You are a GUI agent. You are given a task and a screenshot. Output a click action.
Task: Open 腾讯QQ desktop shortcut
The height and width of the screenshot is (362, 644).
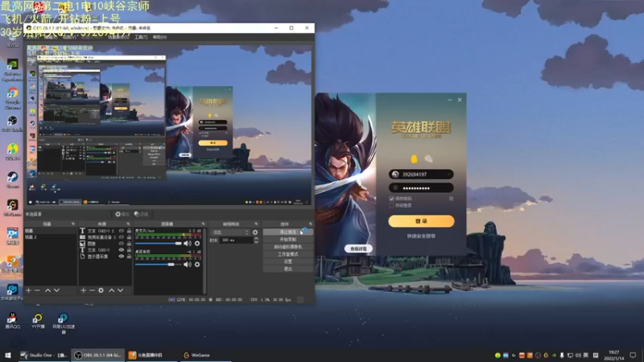point(12,320)
